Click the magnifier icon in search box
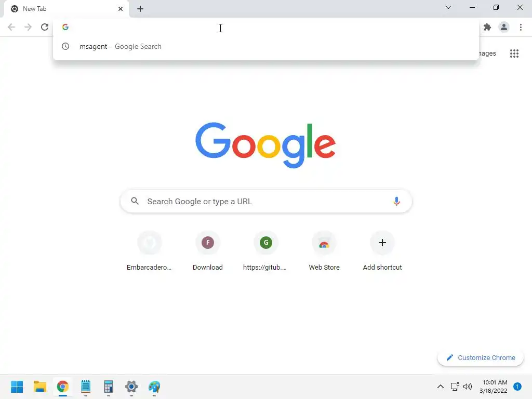Screen dimensions: 532x399 point(135,201)
